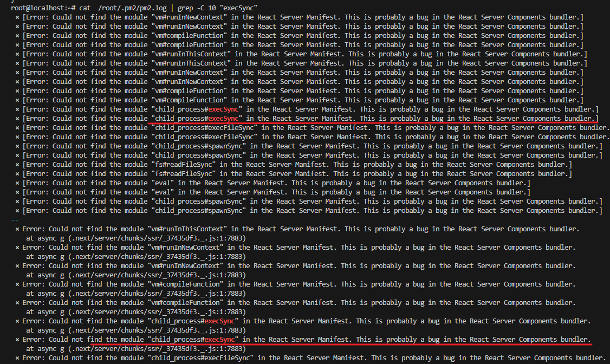Click unbracketed "vm#runInThisContext" error below separator
The width and height of the screenshot is (610, 364).
point(297,229)
